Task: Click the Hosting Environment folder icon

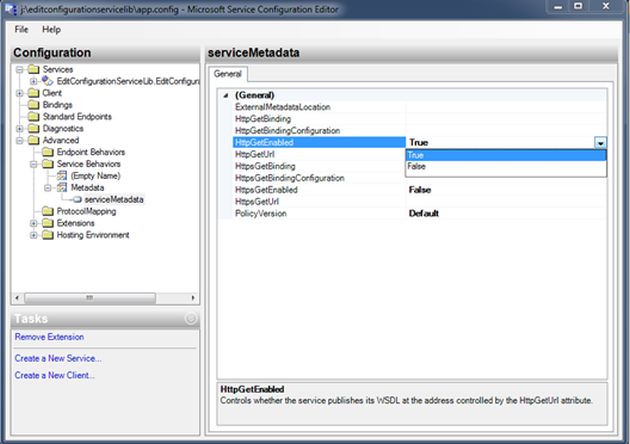Action: pyautogui.click(x=48, y=235)
